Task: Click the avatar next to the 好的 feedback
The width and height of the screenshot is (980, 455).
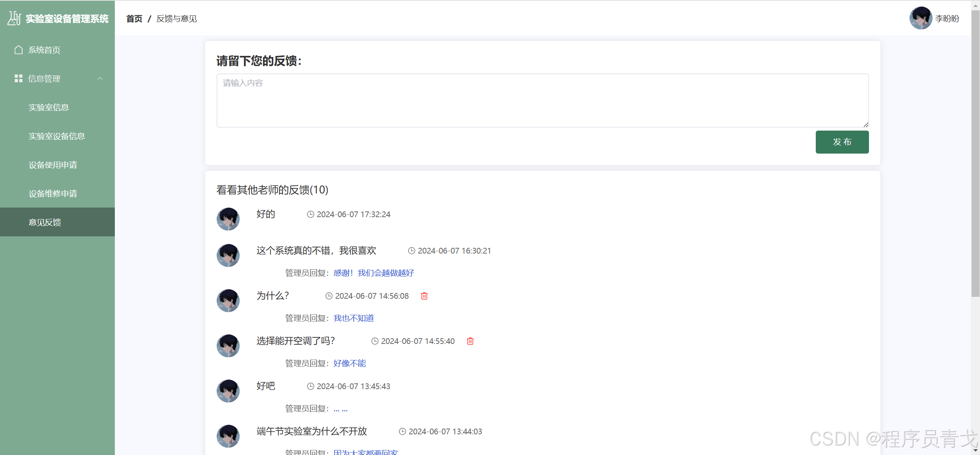Action: [x=228, y=219]
